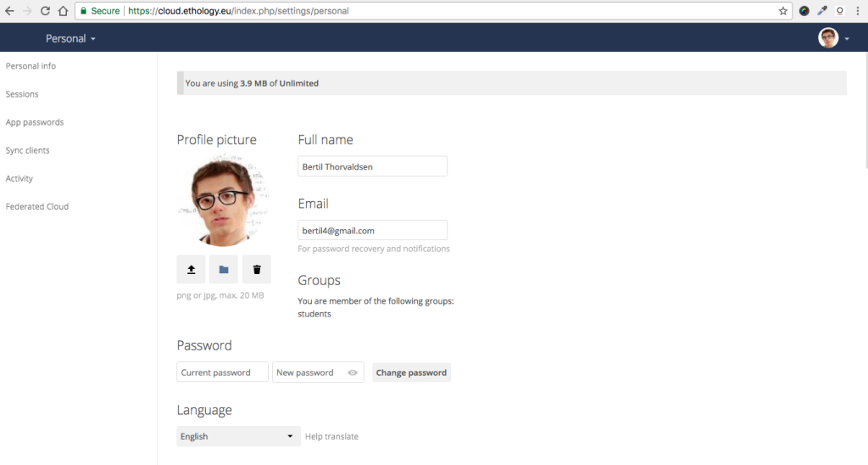
Task: Remove profile picture with trash icon
Action: click(x=257, y=269)
